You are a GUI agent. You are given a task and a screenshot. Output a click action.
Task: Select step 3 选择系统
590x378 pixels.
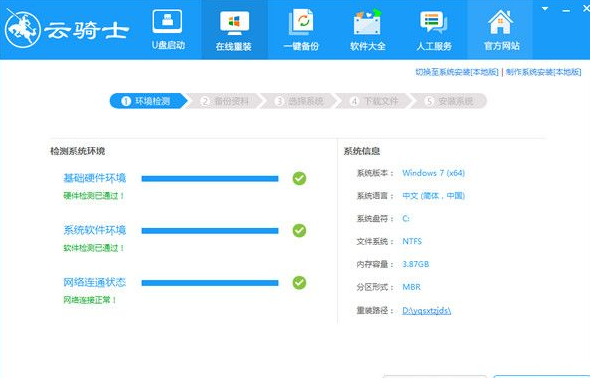pyautogui.click(x=300, y=101)
